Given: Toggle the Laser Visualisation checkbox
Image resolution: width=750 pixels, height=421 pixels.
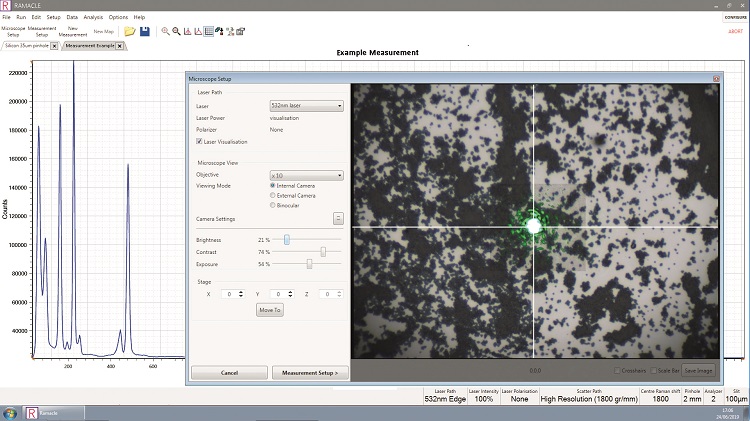Looking at the screenshot, I should tap(199, 142).
